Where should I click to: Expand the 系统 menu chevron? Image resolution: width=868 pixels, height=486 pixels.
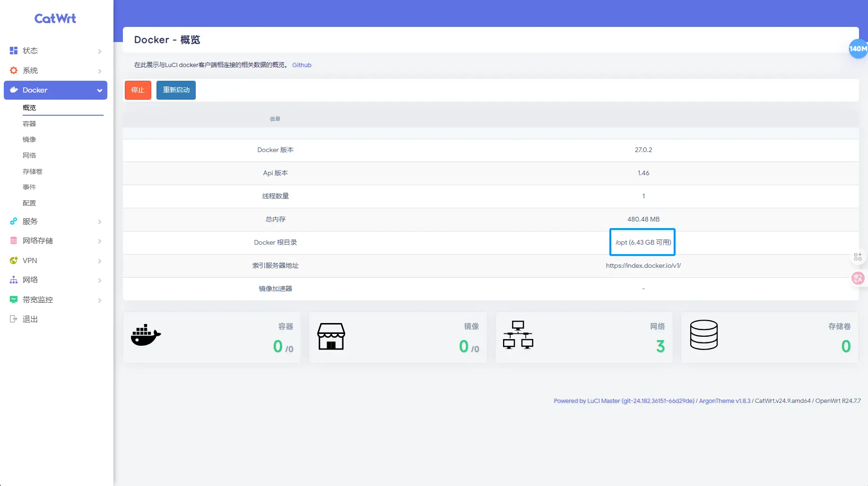point(100,71)
